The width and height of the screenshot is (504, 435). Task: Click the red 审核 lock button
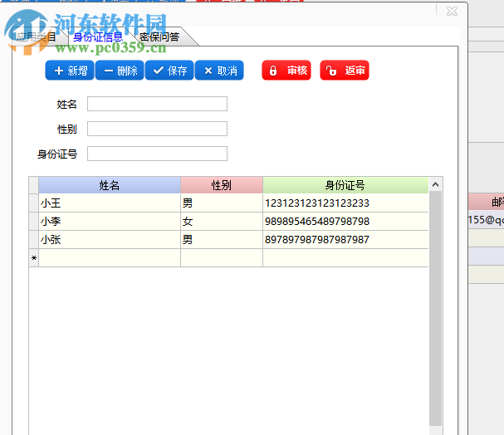(286, 71)
